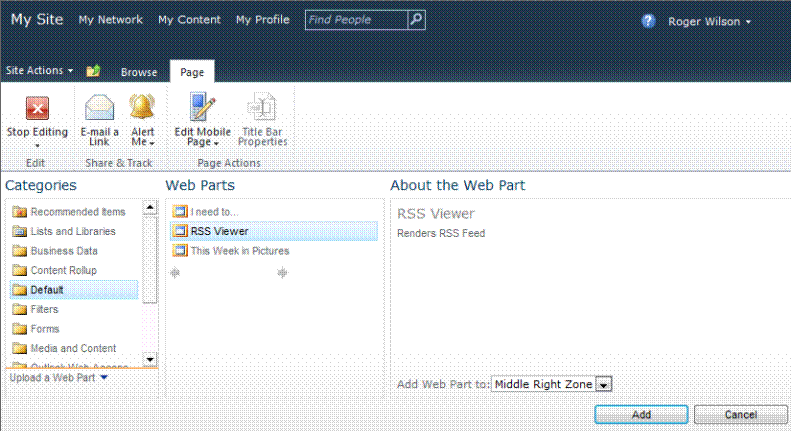Screen dimensions: 793x432
Task: Open My Content
Action: (190, 20)
